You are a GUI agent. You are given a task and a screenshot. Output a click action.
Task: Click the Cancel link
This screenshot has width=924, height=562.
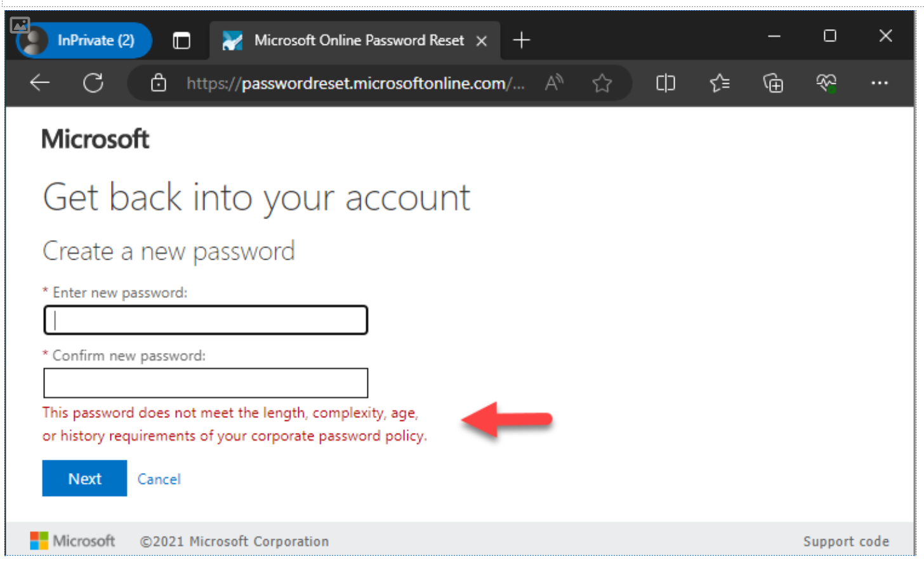(159, 479)
